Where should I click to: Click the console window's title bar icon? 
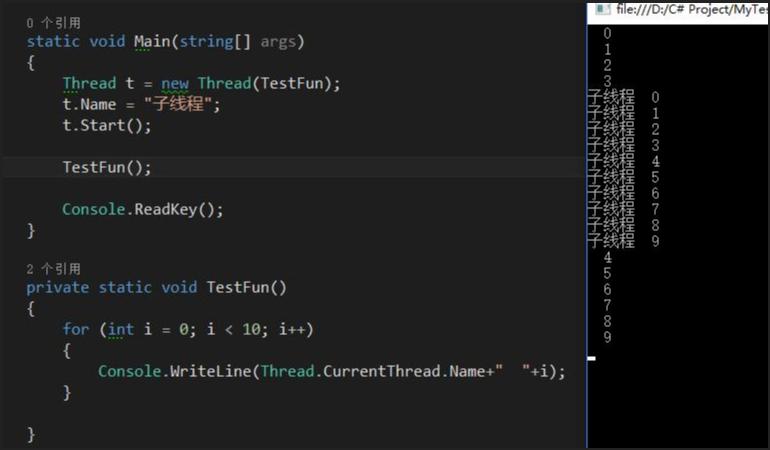tap(603, 9)
